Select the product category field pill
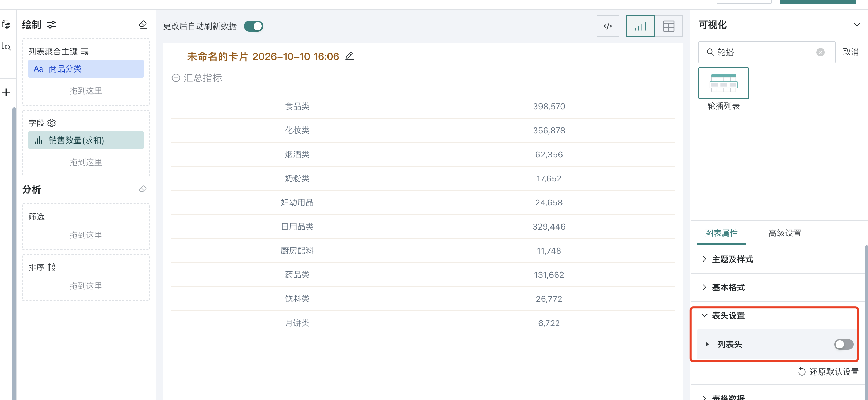868x400 pixels. tap(86, 69)
